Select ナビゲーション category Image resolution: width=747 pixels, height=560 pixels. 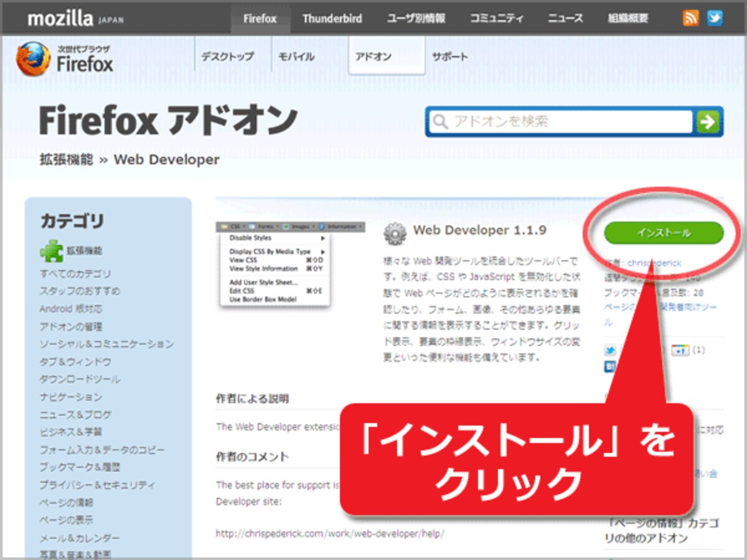pyautogui.click(x=70, y=397)
